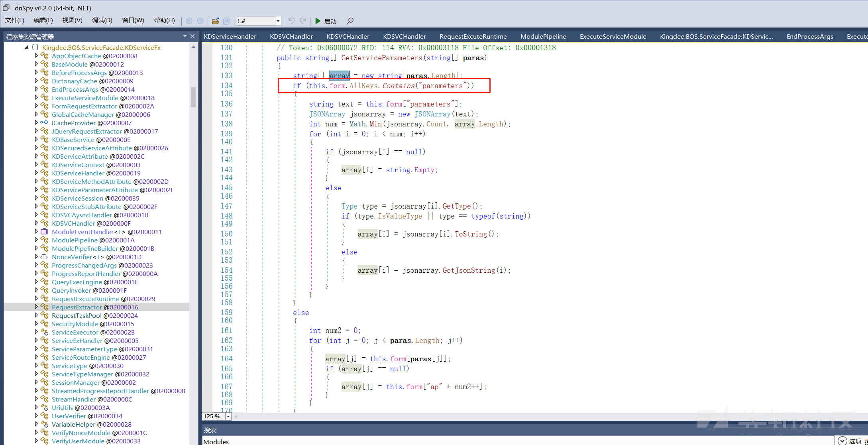The width and height of the screenshot is (868, 445).
Task: Switch to the ModulePipeline tab
Action: (x=543, y=36)
